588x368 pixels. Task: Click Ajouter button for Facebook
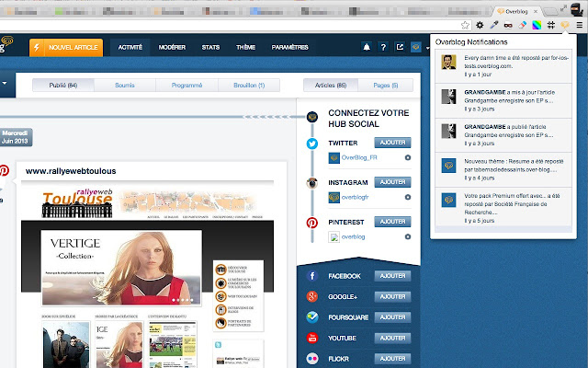pyautogui.click(x=392, y=276)
